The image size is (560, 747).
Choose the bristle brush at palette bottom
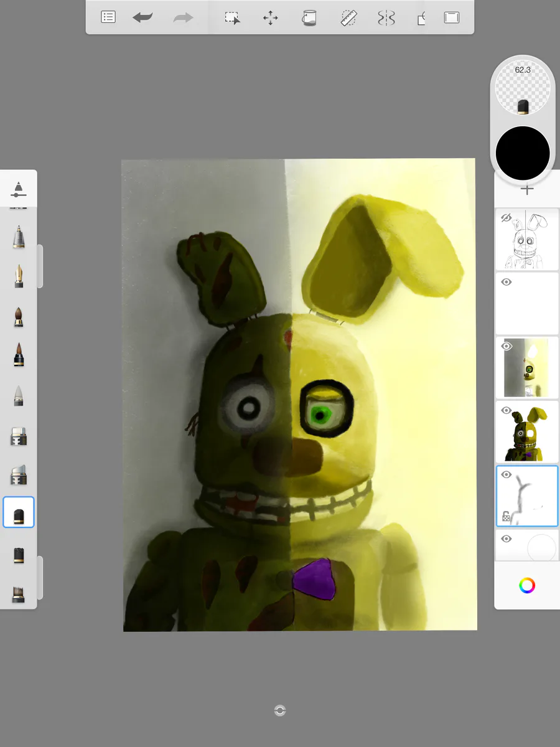coord(19,594)
